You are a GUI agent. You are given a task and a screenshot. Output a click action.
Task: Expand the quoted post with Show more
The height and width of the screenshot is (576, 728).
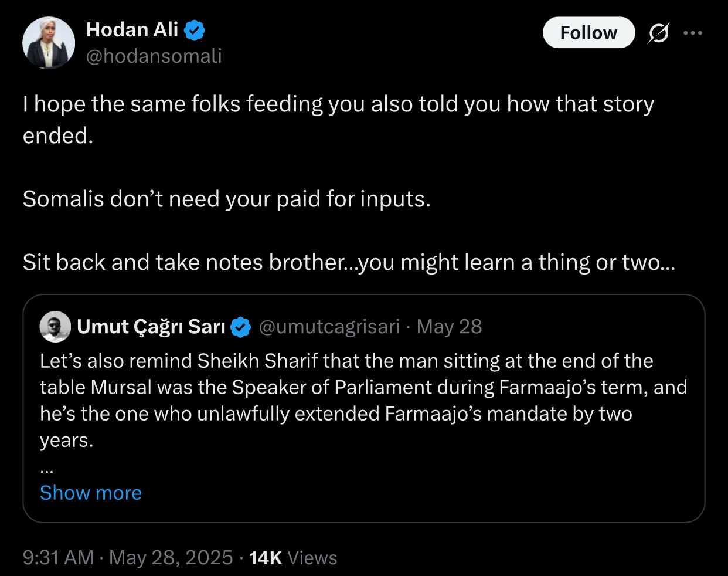[91, 493]
